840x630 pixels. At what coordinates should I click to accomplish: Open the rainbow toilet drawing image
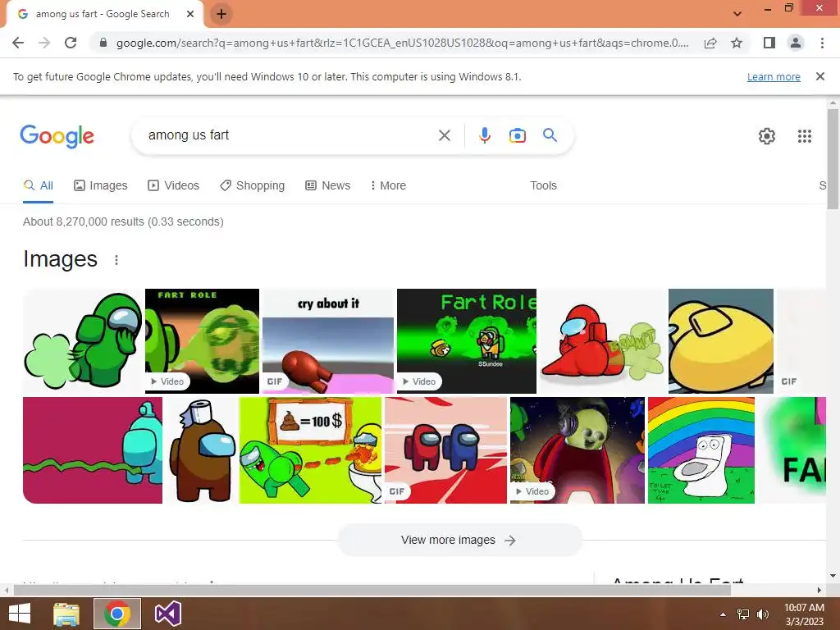tap(701, 450)
